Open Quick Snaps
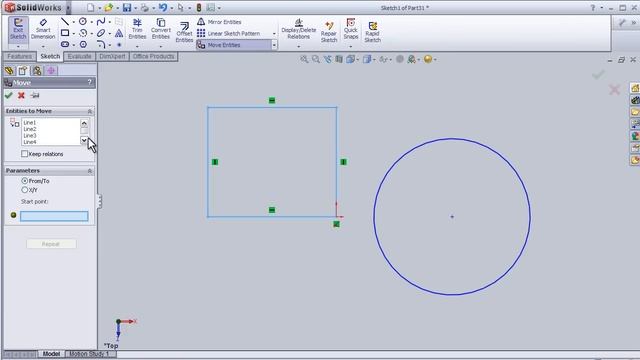 351,29
